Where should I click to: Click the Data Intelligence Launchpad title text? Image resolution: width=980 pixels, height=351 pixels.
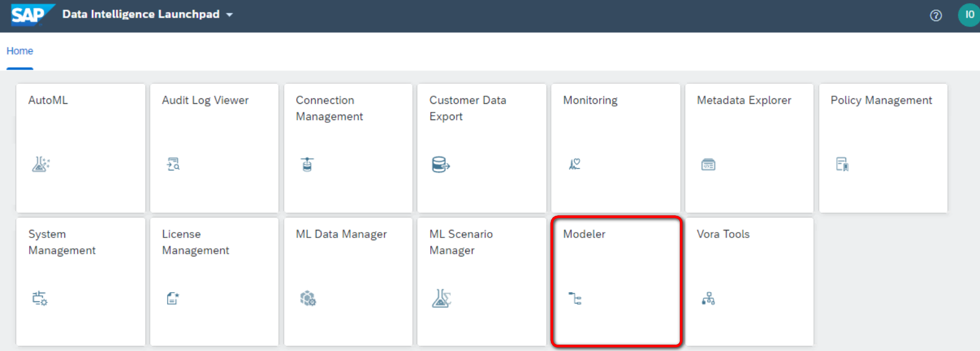pyautogui.click(x=141, y=14)
